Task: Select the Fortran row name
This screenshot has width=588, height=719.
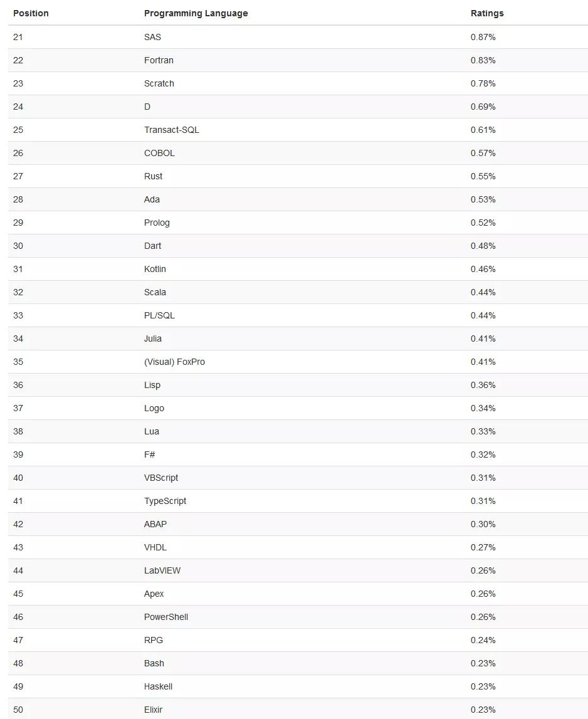Action: pyautogui.click(x=159, y=60)
